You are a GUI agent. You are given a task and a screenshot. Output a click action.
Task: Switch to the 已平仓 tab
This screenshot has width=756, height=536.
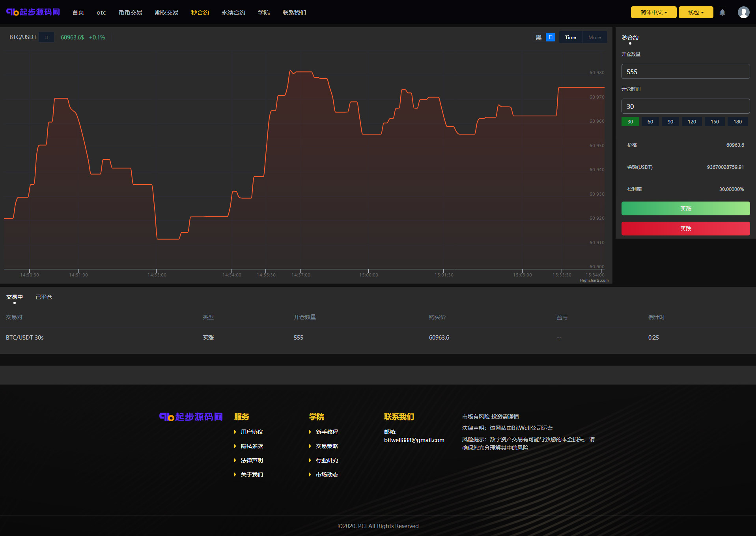click(44, 297)
